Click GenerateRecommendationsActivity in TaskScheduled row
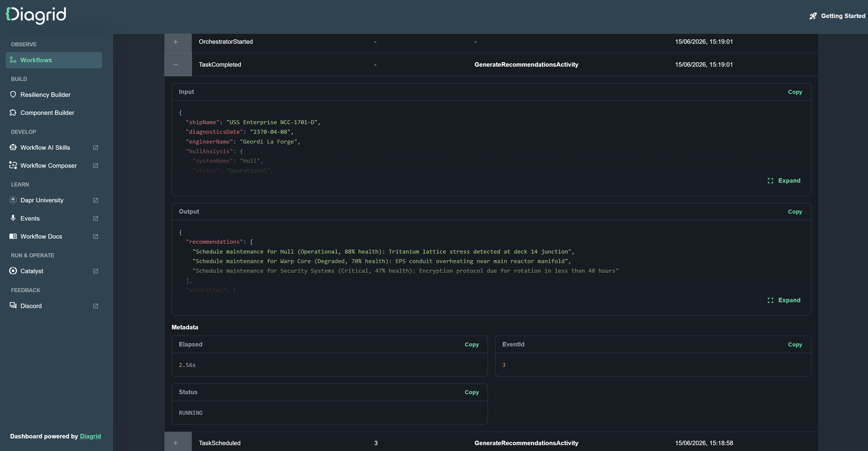The image size is (868, 451). pos(526,443)
